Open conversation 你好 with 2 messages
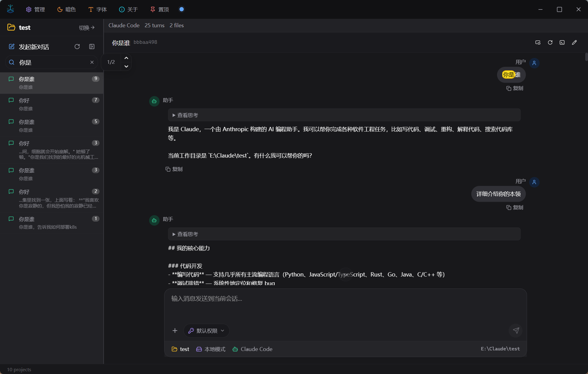The height and width of the screenshot is (374, 588). click(52, 199)
